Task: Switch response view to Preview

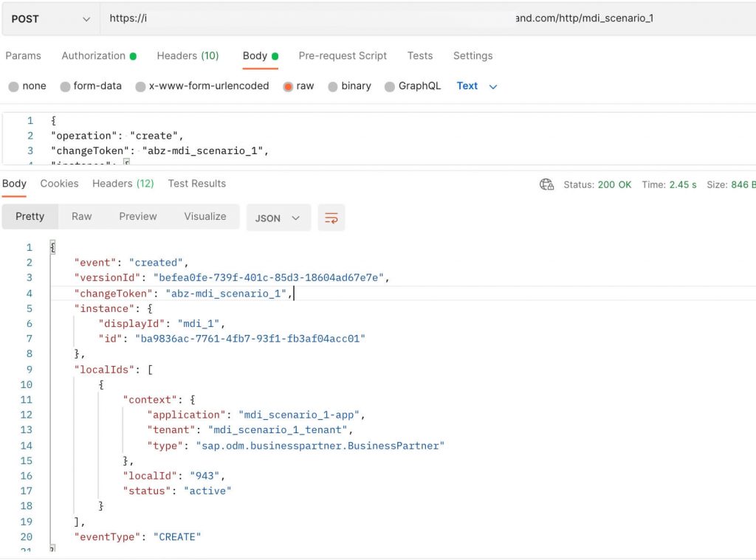Action: tap(138, 216)
